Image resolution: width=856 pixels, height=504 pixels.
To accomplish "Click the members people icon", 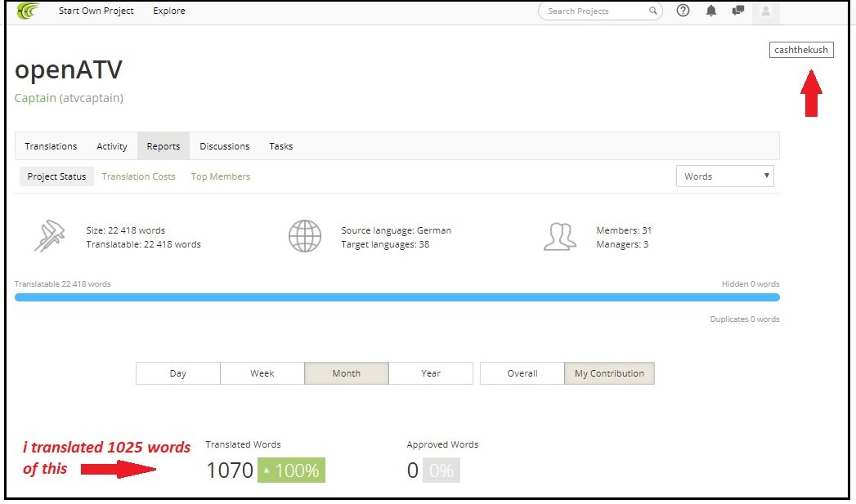I will click(559, 237).
